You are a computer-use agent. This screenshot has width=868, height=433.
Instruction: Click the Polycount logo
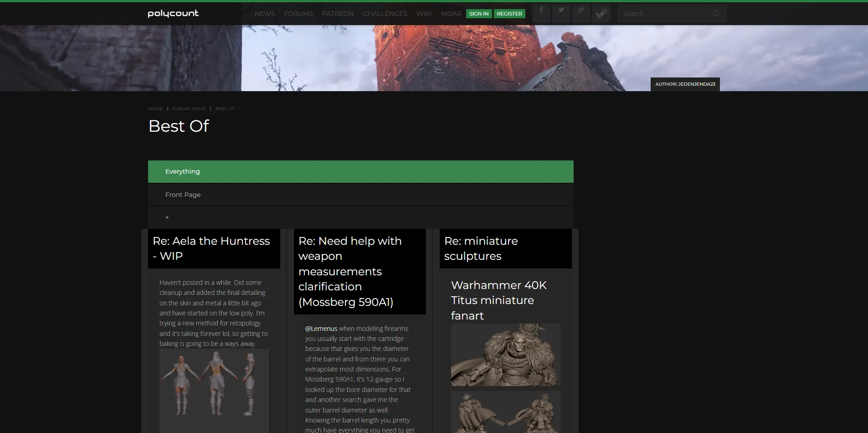173,13
